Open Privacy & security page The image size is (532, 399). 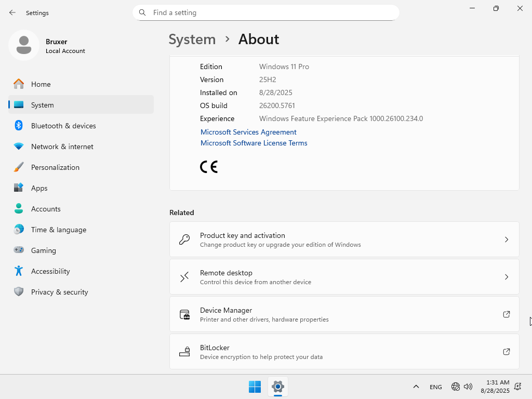59,292
